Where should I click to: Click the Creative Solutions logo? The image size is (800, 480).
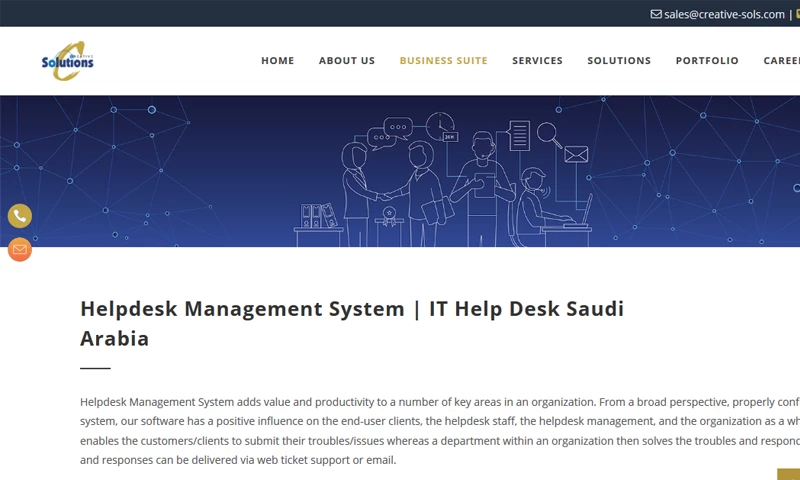pos(68,61)
